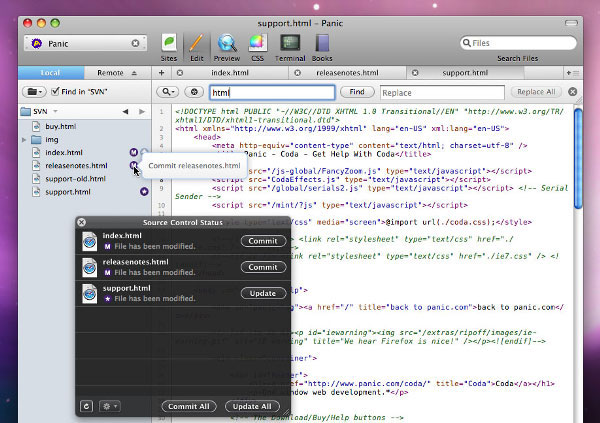Screen dimensions: 600x423
Task: Select support-old.html in the file list
Action: pyautogui.click(x=75, y=179)
